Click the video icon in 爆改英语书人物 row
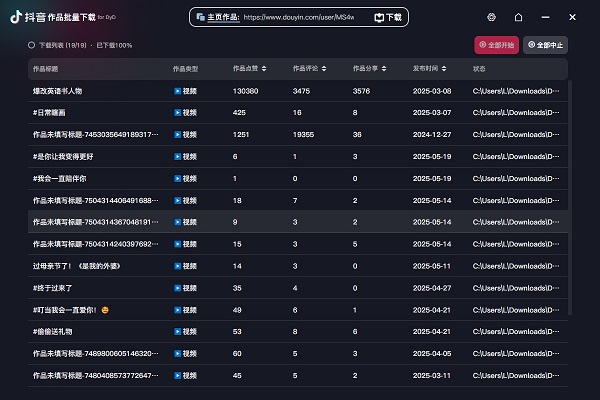 tap(178, 91)
